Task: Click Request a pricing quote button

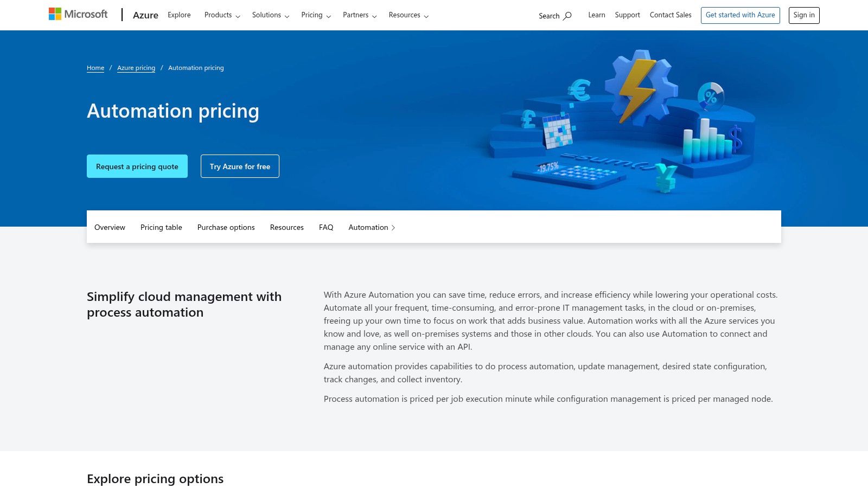Action: 137,166
